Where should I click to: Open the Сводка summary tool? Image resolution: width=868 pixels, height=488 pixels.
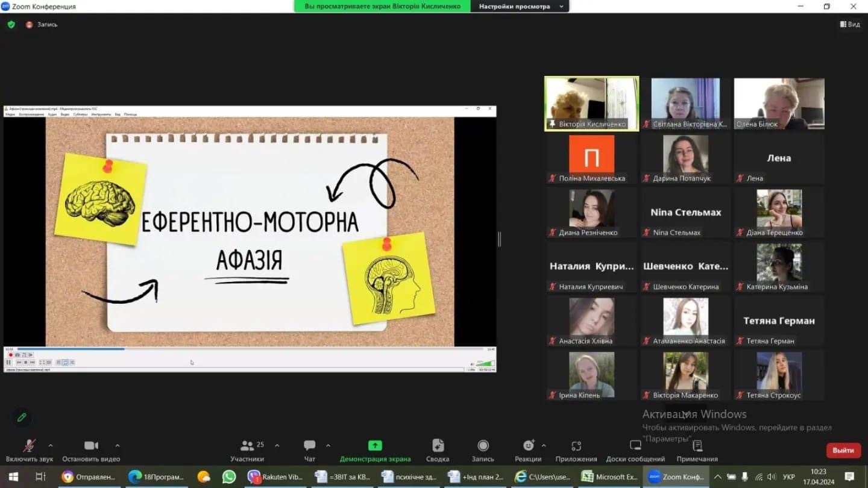(x=438, y=451)
